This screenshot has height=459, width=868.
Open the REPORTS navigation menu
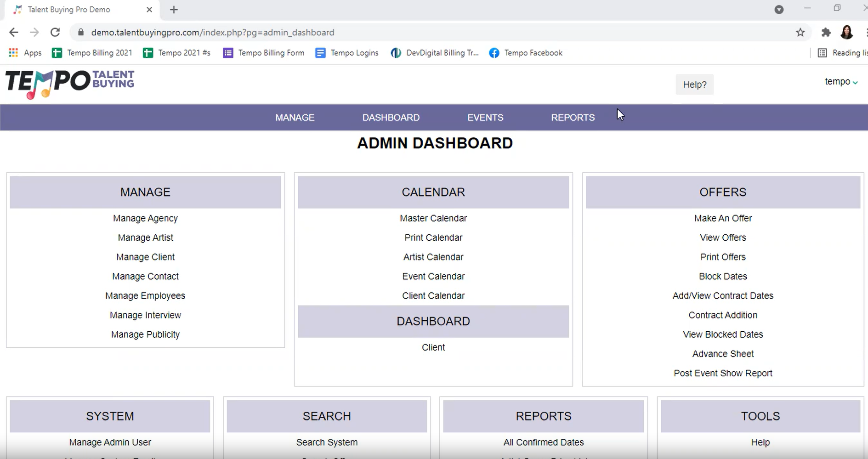tap(573, 118)
